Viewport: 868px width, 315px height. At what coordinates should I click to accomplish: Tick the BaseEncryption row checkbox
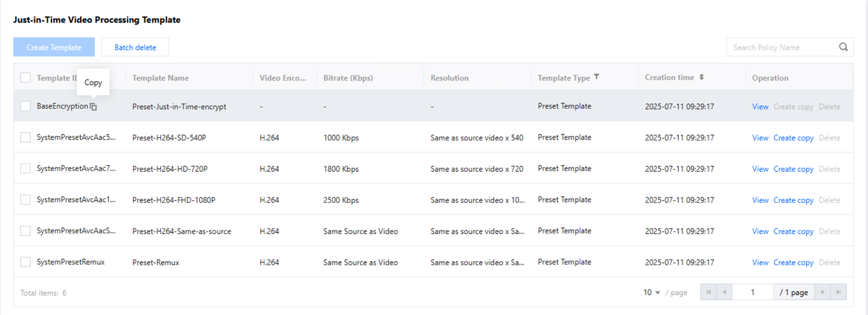(25, 106)
